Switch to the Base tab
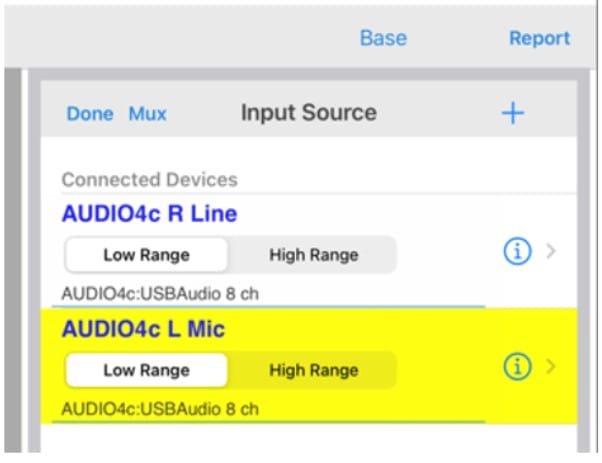The width and height of the screenshot is (602, 463). (x=383, y=38)
